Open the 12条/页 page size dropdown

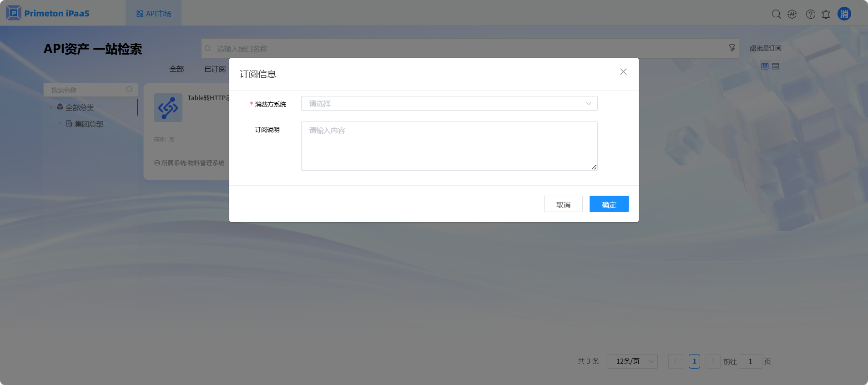(x=632, y=361)
